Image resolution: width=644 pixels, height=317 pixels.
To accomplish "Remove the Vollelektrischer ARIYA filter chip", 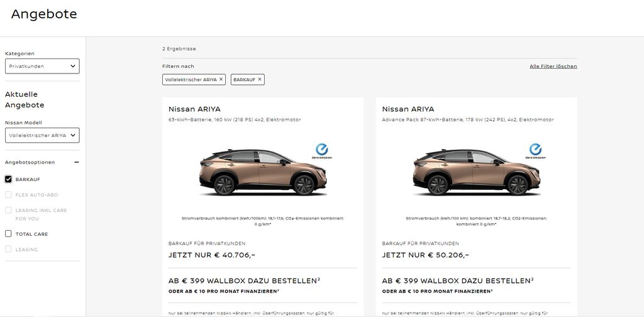I will pos(221,79).
